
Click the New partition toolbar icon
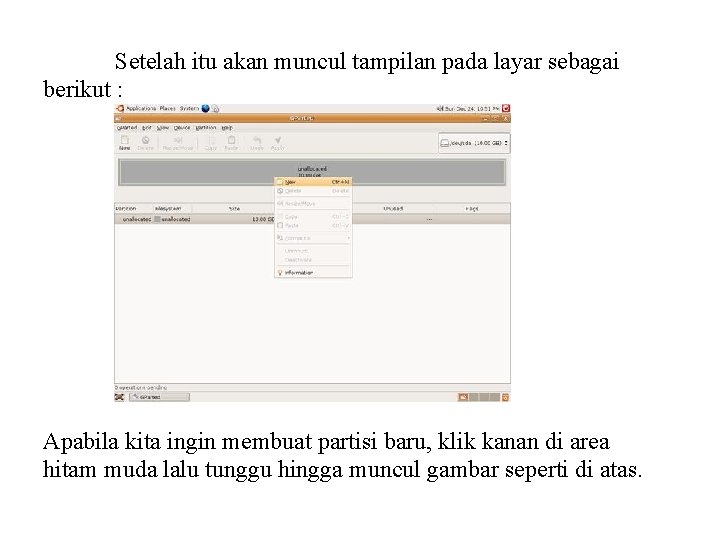tap(124, 142)
